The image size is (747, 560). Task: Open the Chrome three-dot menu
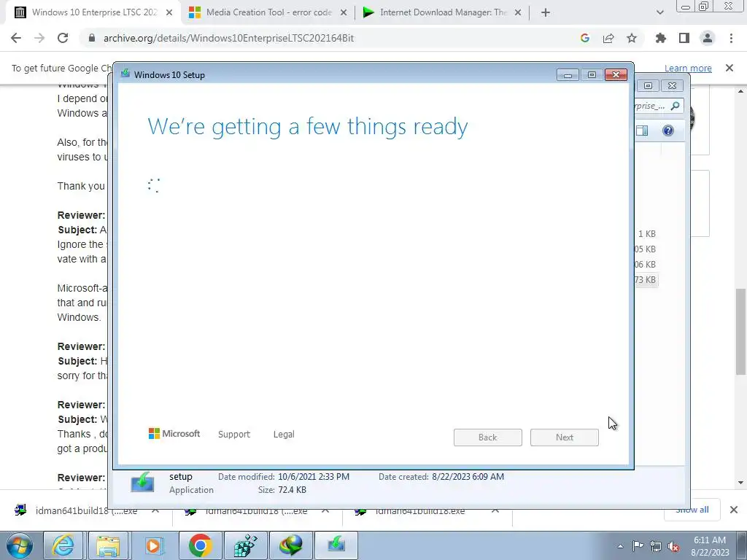click(731, 38)
